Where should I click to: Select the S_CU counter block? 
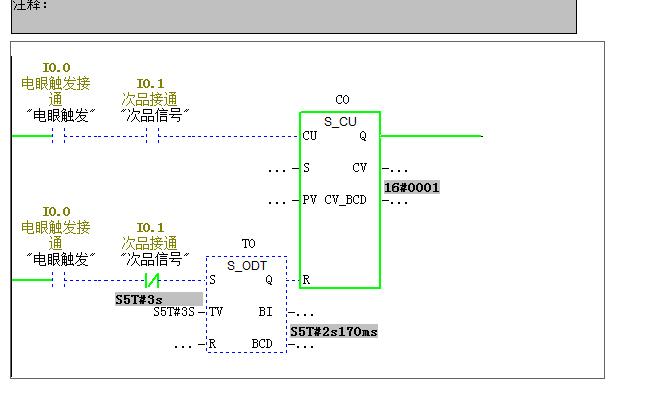coord(340,200)
